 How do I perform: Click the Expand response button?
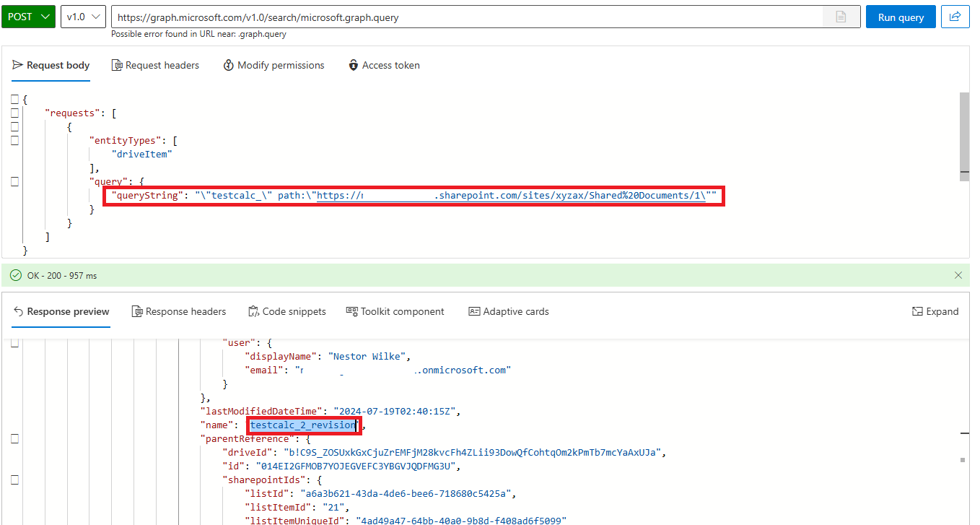tap(935, 312)
